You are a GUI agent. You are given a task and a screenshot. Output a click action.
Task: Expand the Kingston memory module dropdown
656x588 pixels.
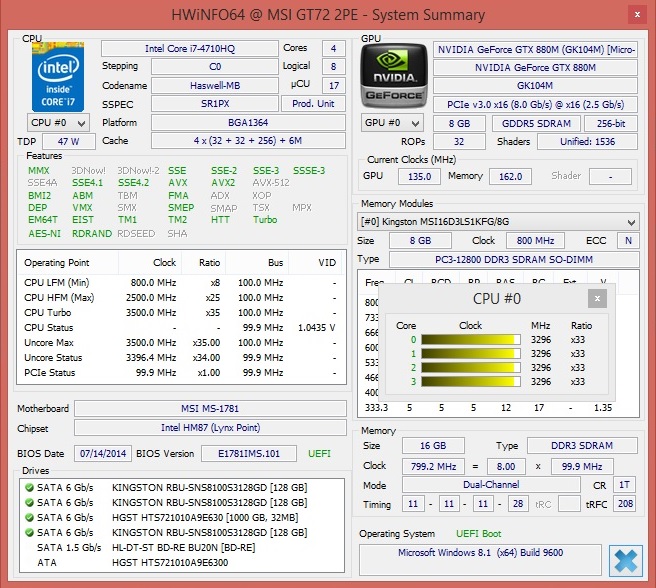[x=498, y=222]
